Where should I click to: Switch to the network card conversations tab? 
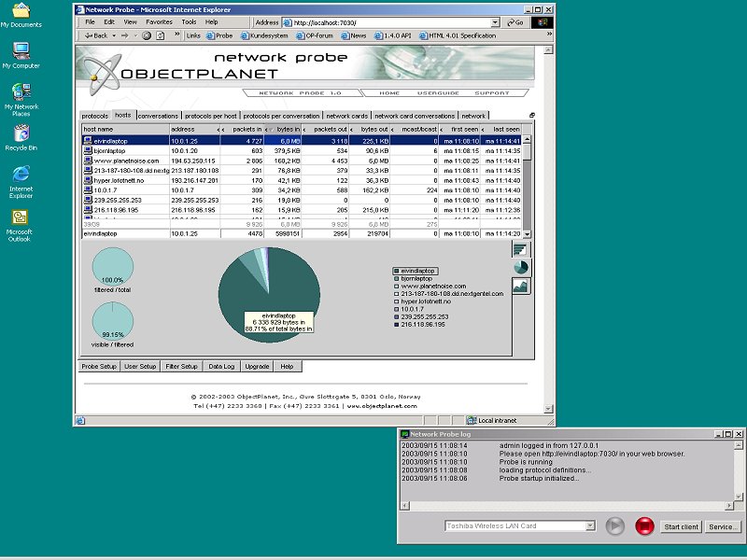[x=415, y=116]
